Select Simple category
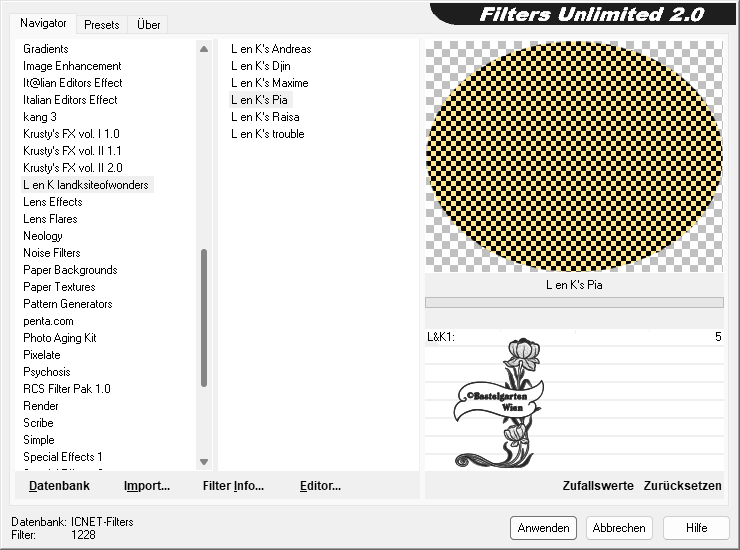The height and width of the screenshot is (550, 740). tap(39, 440)
